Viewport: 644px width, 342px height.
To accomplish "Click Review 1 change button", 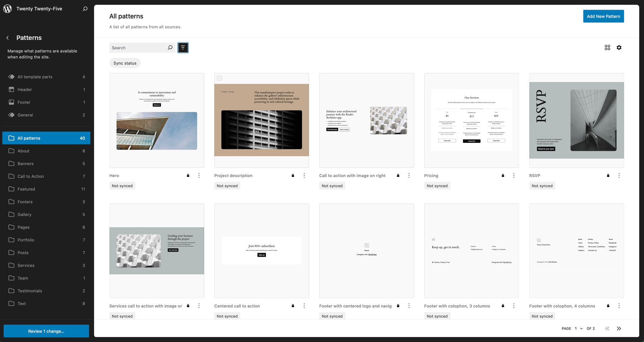I will [x=46, y=331].
